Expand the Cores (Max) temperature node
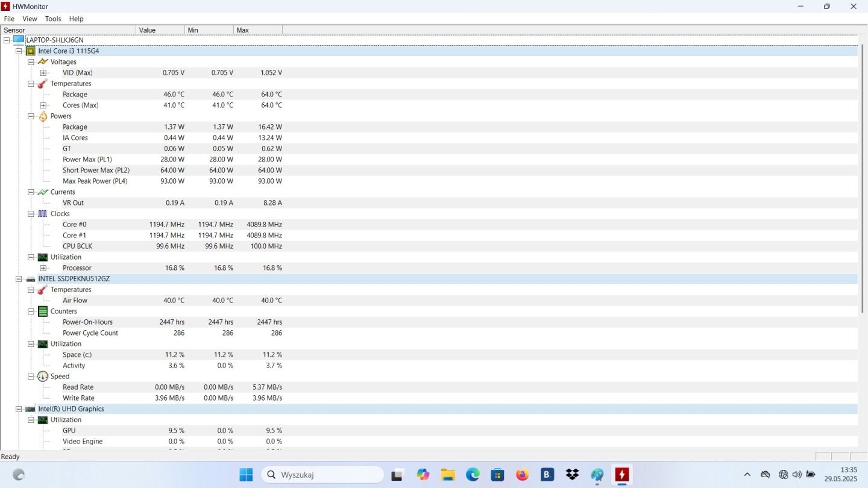 [x=43, y=105]
